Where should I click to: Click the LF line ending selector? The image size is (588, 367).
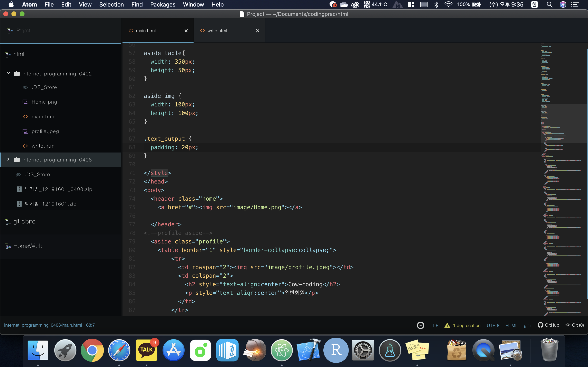point(435,325)
